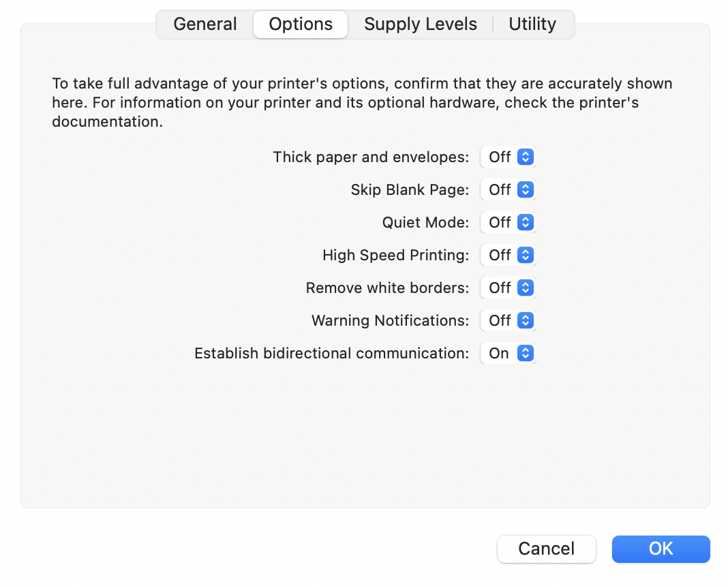The height and width of the screenshot is (586, 728).
Task: Click blue stepper arrows for Skip Blank Page
Action: 525,189
